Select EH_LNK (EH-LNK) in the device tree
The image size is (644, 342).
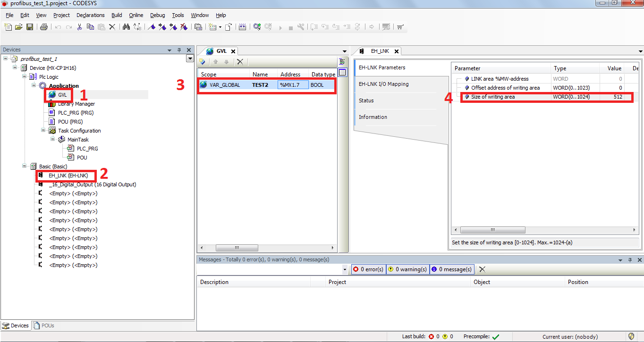[x=68, y=175]
